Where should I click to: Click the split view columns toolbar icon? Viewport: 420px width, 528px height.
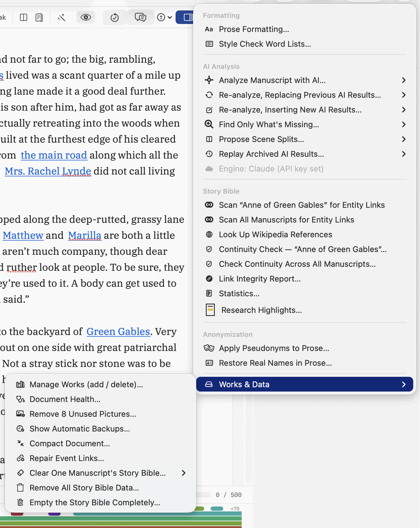[23, 18]
